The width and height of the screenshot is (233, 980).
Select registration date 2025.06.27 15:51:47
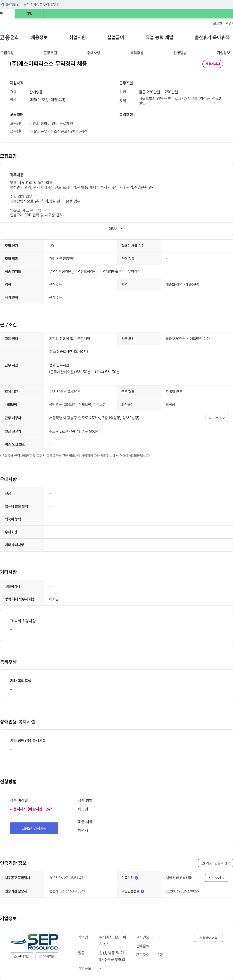click(x=67, y=878)
